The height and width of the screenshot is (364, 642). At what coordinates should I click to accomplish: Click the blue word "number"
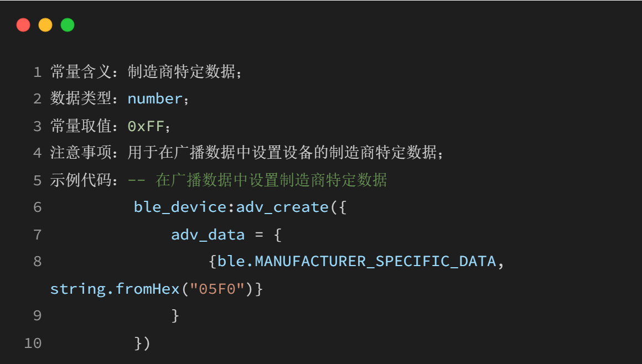tap(155, 99)
